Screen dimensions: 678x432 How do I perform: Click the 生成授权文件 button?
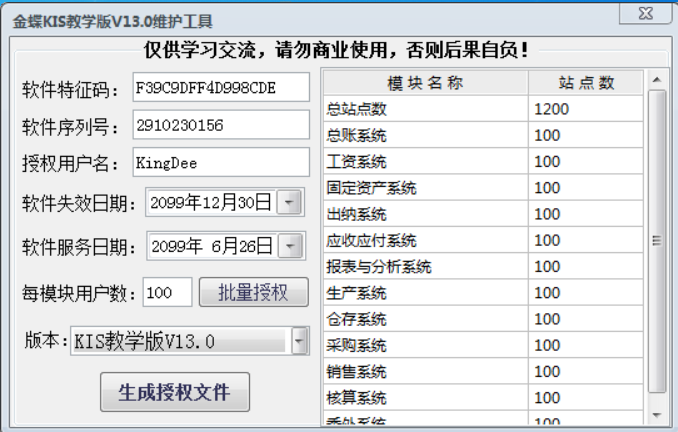(175, 392)
